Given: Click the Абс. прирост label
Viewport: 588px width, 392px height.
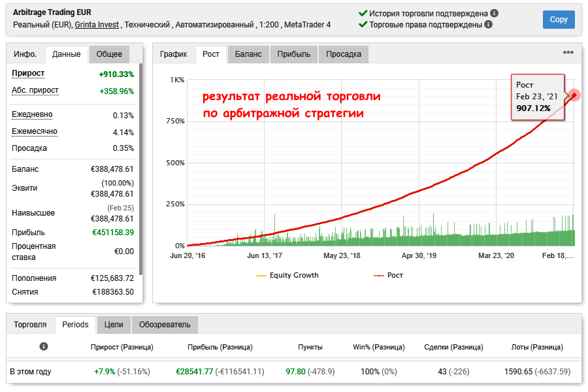Looking at the screenshot, I should point(35,90).
